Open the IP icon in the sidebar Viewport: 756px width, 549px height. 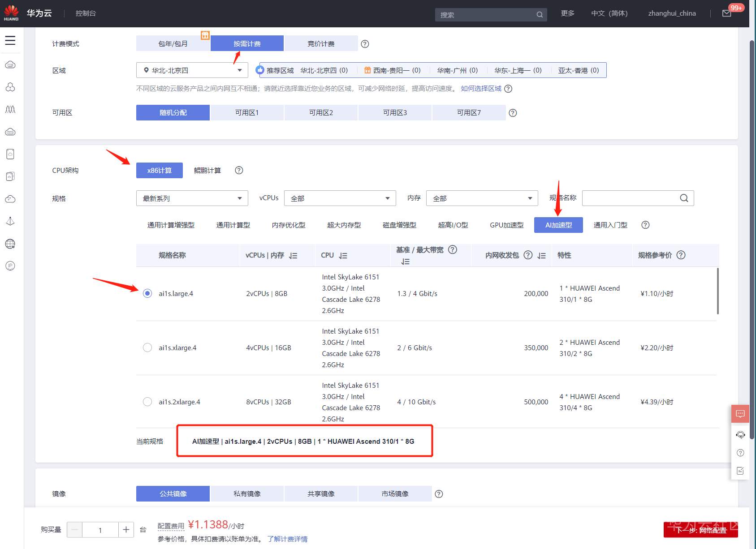(x=10, y=266)
